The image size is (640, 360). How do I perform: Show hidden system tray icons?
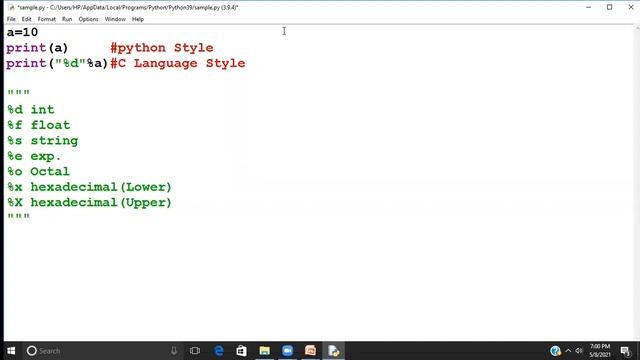[x=568, y=351]
